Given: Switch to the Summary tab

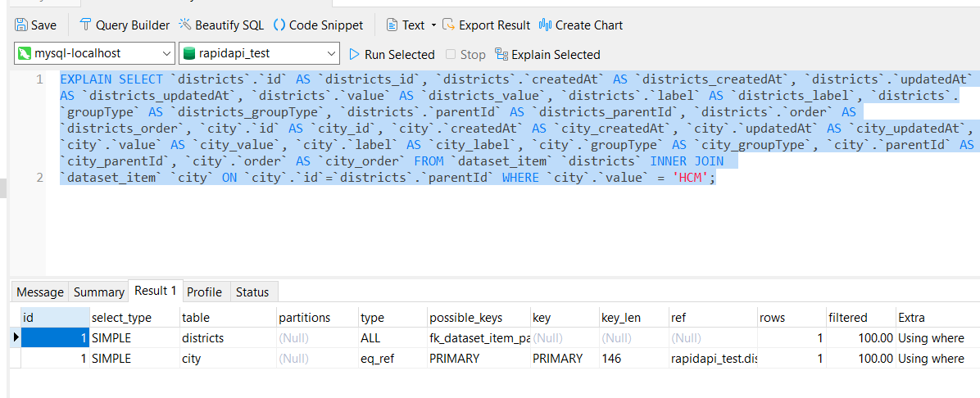Looking at the screenshot, I should pos(99,292).
